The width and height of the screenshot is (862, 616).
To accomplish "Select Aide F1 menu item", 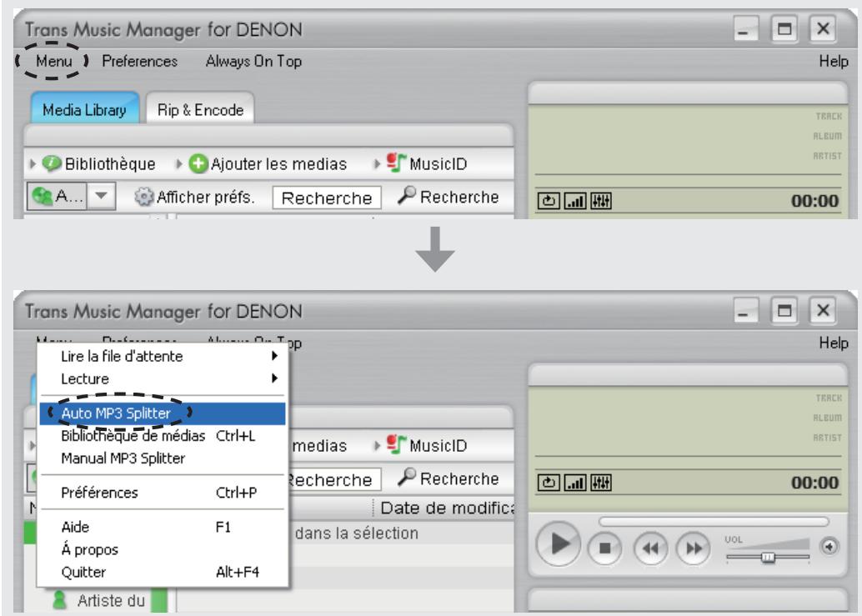I will pos(163,527).
